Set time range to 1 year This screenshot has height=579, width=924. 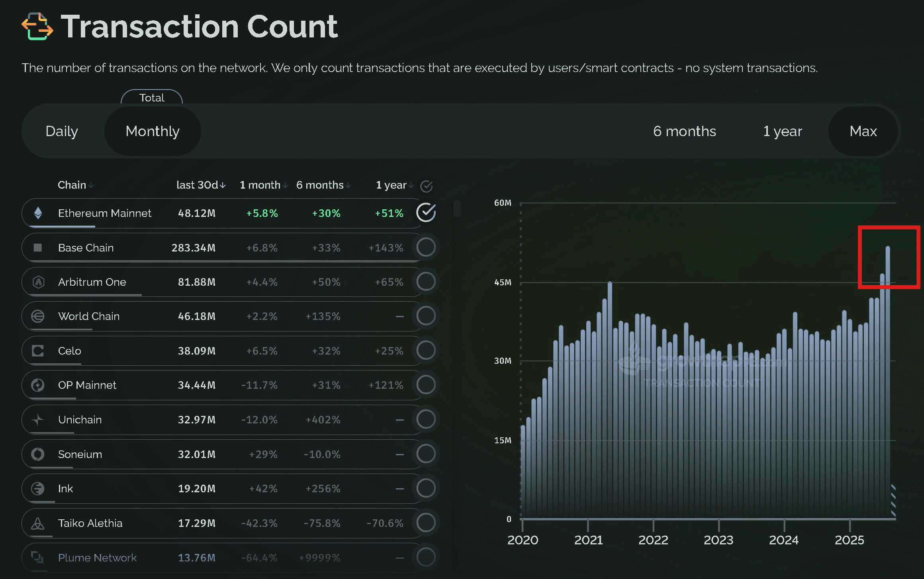coord(782,131)
